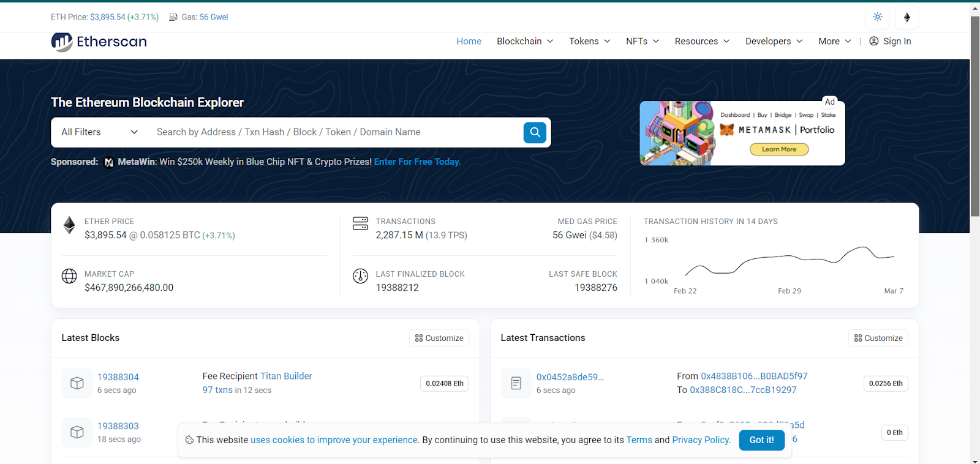Click the last finalized block 19388212
This screenshot has height=464, width=980.
click(398, 288)
